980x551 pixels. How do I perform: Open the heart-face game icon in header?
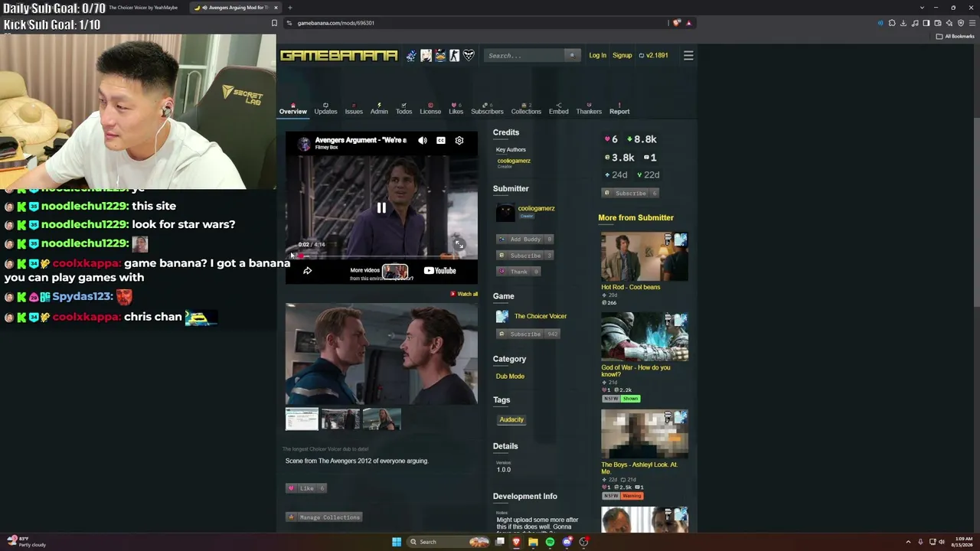click(x=469, y=55)
